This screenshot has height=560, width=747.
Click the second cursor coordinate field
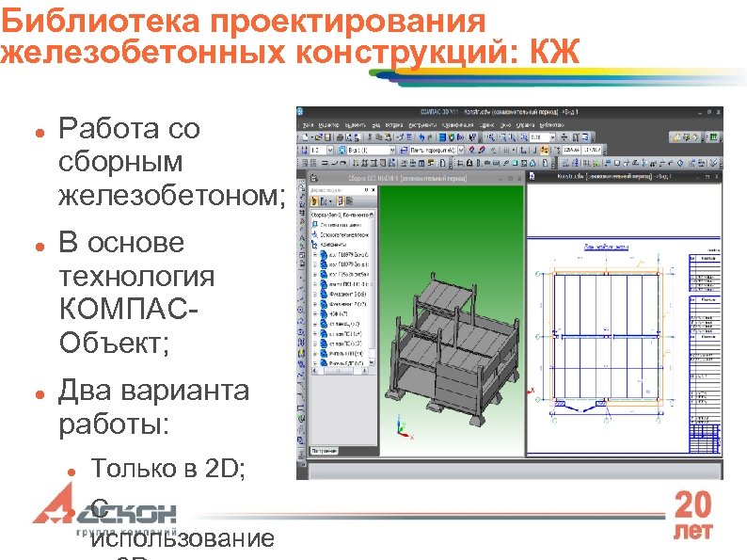pyautogui.click(x=592, y=151)
